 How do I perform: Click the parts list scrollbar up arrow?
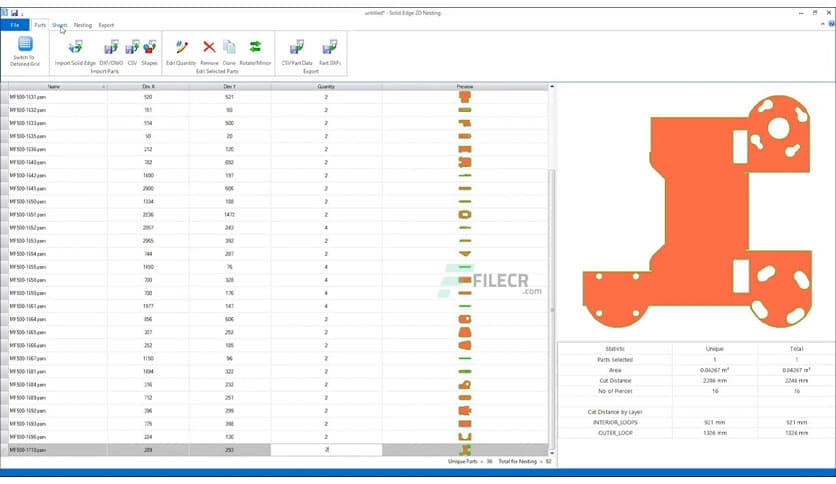tap(552, 86)
